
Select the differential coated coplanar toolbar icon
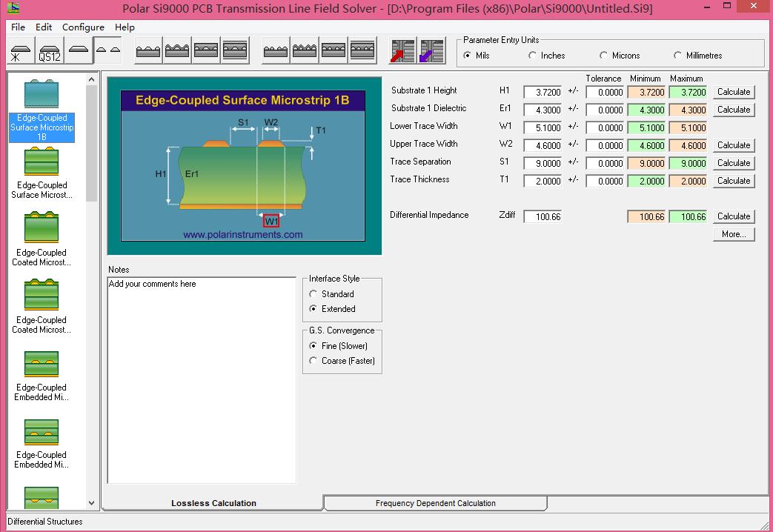click(x=304, y=51)
